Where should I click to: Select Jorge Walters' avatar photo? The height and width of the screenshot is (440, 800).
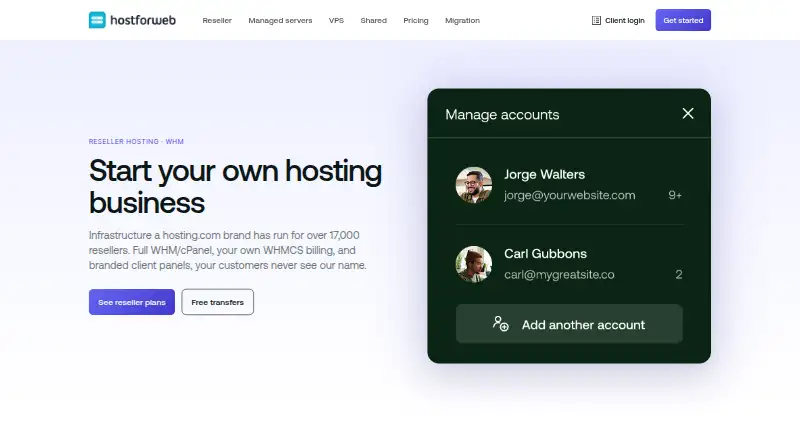point(473,185)
